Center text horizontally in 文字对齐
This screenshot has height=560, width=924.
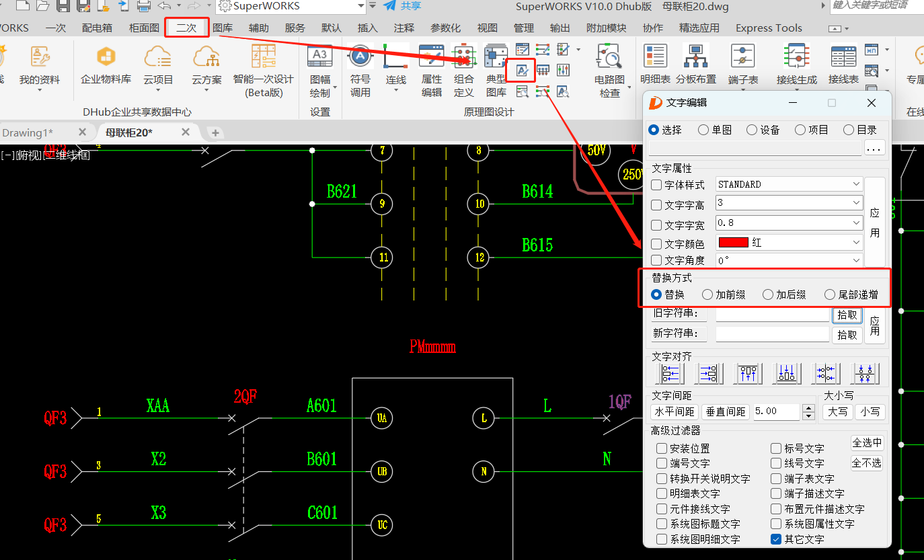(826, 373)
